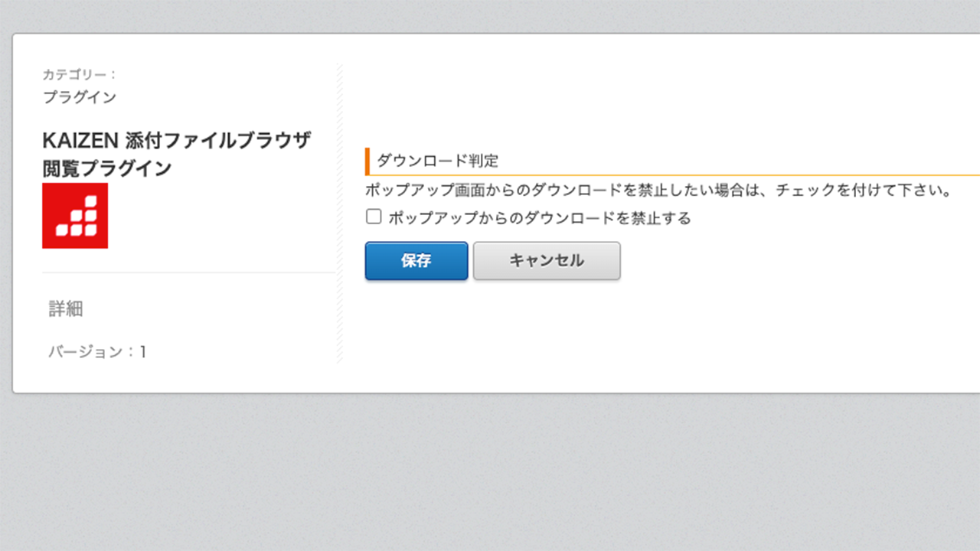Click the 詳細 heading
This screenshot has height=551, width=980.
pos(66,309)
